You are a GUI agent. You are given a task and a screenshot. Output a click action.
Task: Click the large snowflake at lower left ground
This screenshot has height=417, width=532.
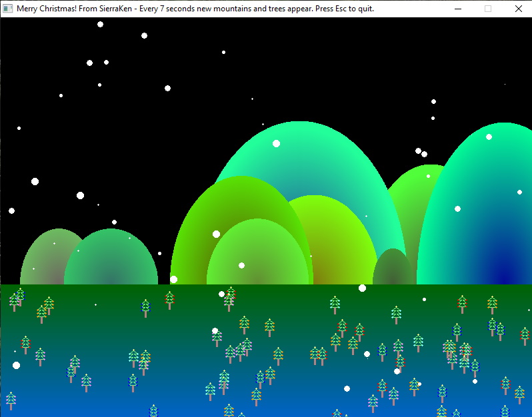point(16,365)
